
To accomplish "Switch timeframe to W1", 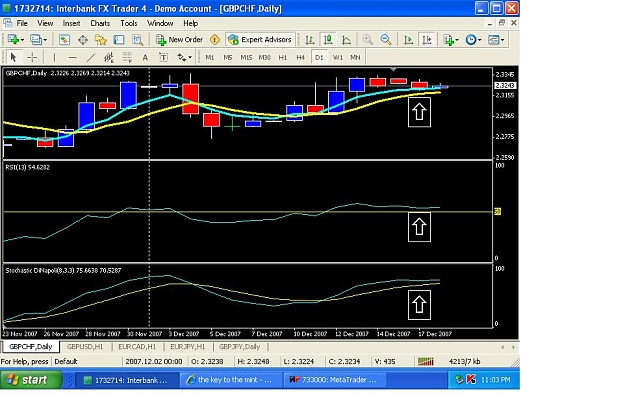I will 338,57.
